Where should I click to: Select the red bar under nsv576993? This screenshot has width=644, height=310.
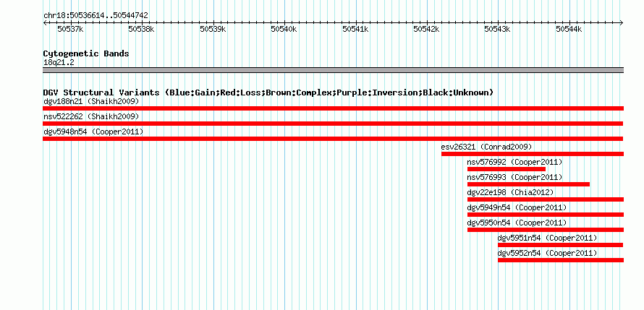click(x=529, y=184)
